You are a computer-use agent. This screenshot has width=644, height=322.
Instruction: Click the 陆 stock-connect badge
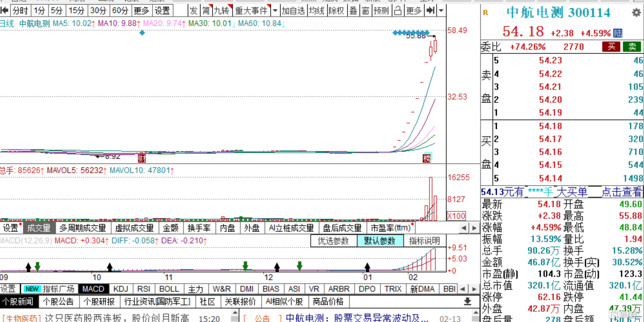click(618, 33)
